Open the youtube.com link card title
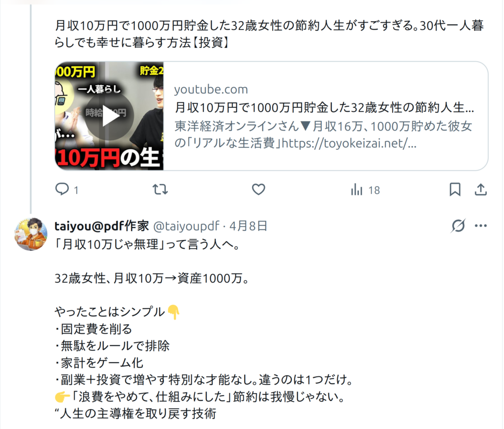 pos(324,107)
